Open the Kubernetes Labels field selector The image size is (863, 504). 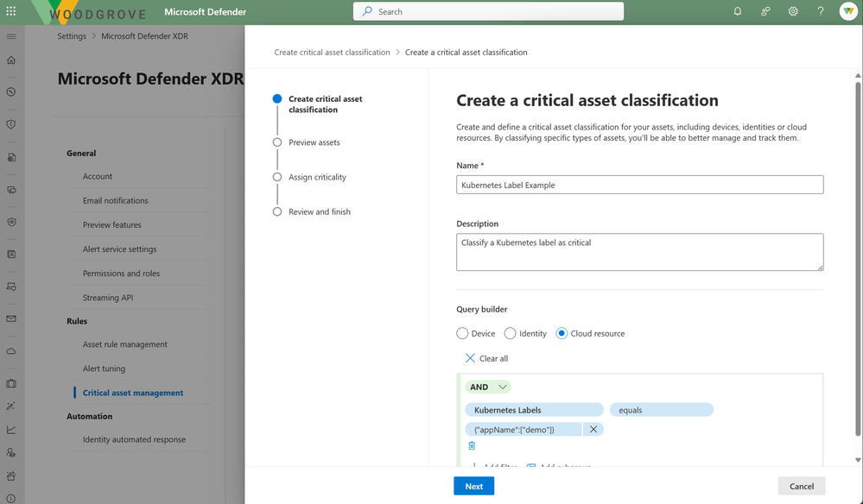pyautogui.click(x=535, y=410)
